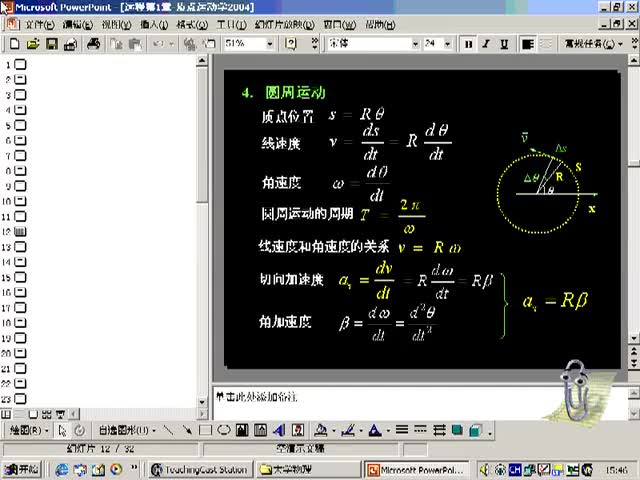Click the Office Assistant paperclip
The image size is (640, 480).
click(x=576, y=390)
